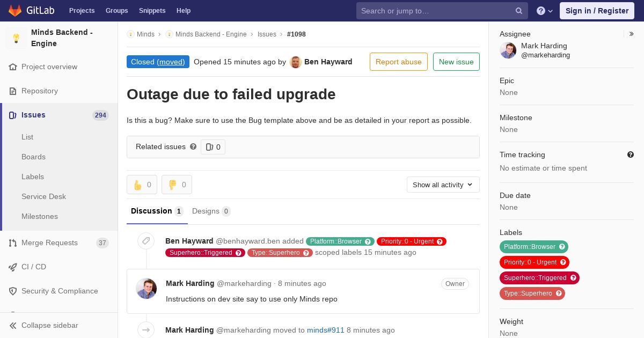This screenshot has width=644, height=338.
Task: Give thumbs down reaction
Action: click(177, 185)
